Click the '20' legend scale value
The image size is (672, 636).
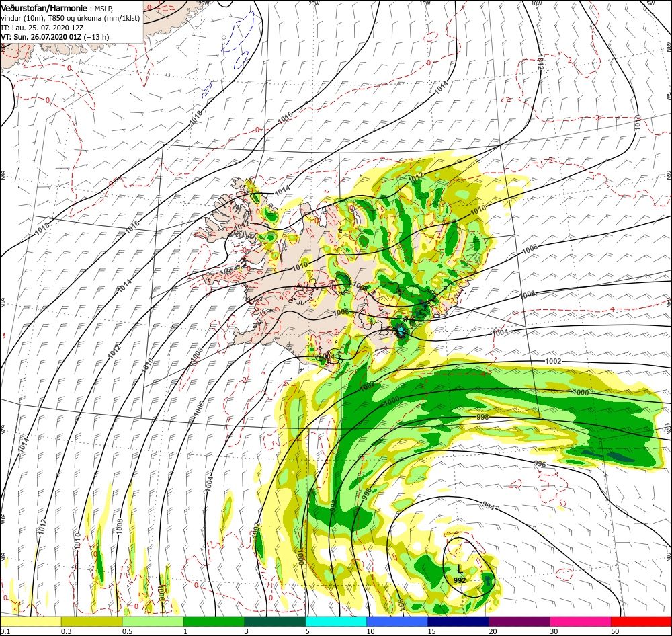coord(493,631)
